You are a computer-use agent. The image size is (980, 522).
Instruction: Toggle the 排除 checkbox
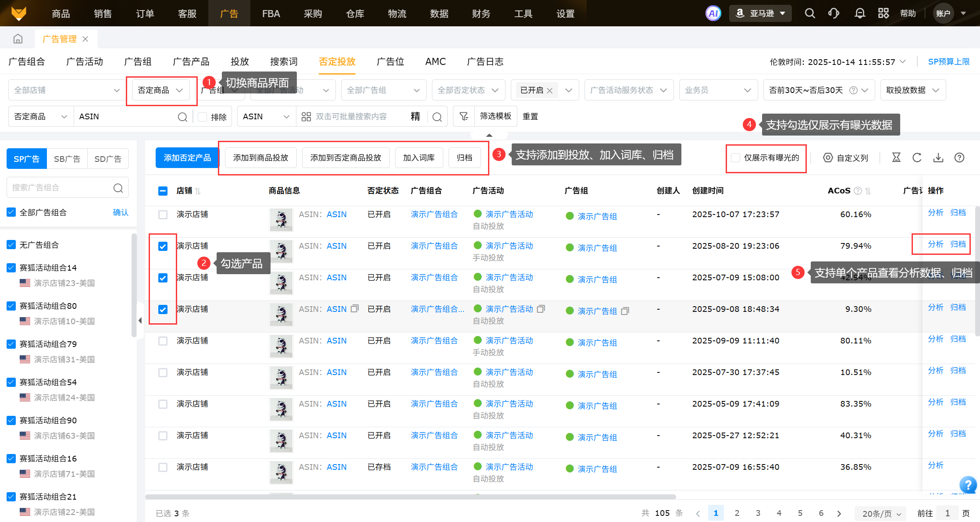point(203,117)
